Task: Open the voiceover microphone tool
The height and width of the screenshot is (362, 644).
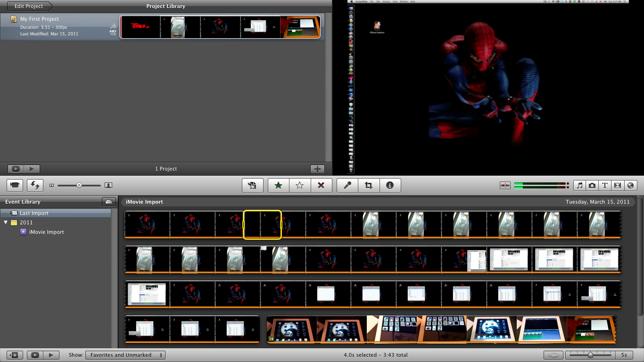Action: pyautogui.click(x=347, y=186)
